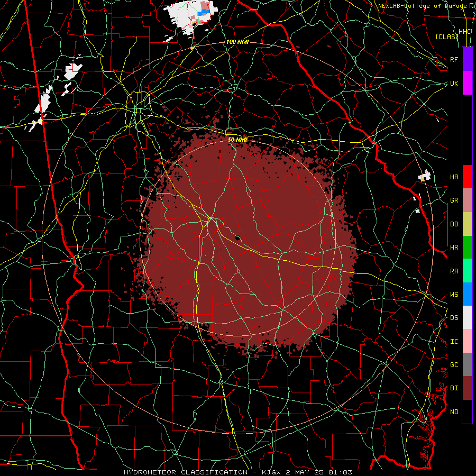Click the RF legend label
This screenshot has height=476, width=476.
454,59
